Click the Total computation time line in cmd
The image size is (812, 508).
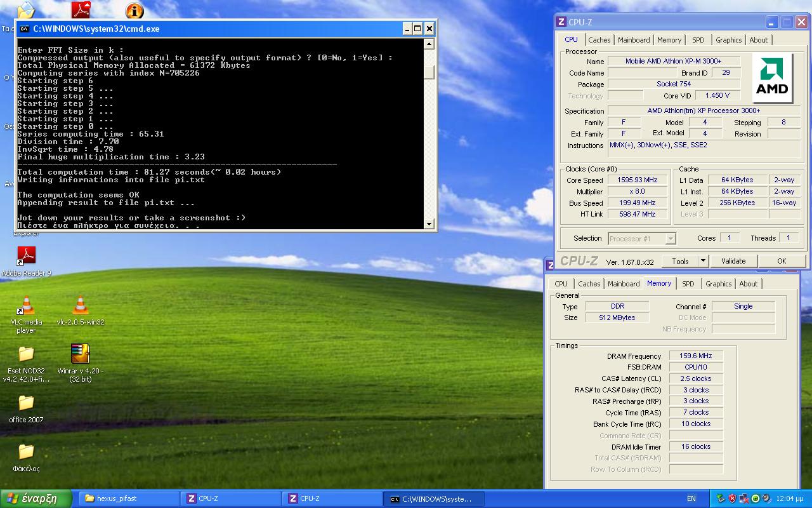click(149, 172)
